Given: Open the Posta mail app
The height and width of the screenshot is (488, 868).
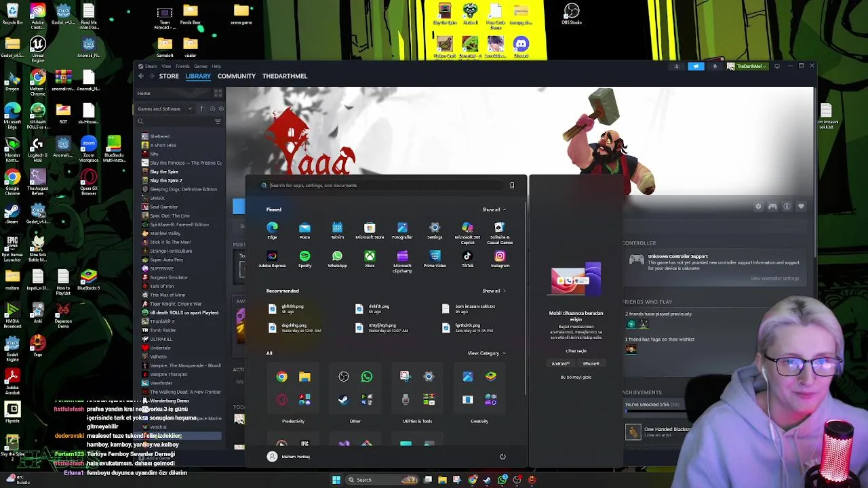Looking at the screenshot, I should click(x=304, y=230).
